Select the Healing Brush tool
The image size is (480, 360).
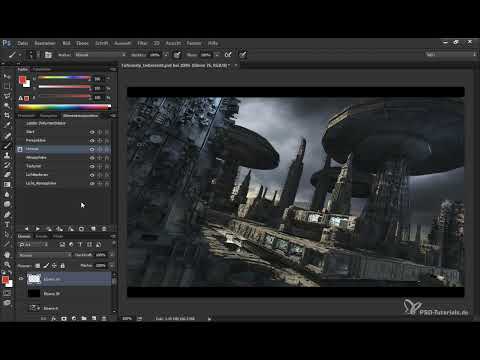click(7, 135)
